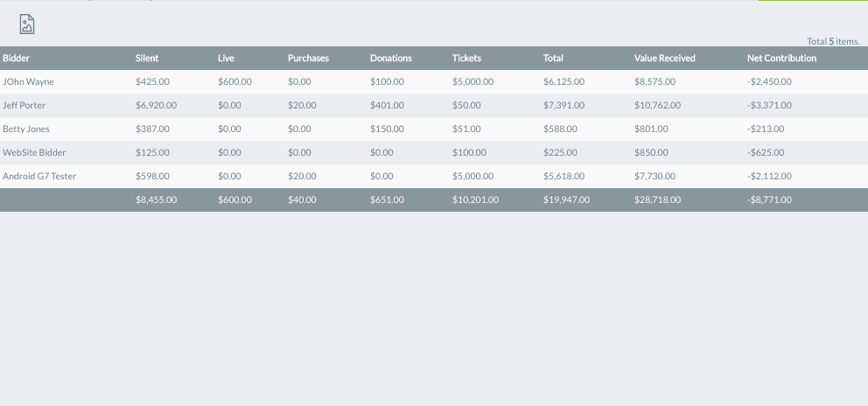
Task: Select the Jeff Porter bidder row
Action: pyautogui.click(x=24, y=106)
